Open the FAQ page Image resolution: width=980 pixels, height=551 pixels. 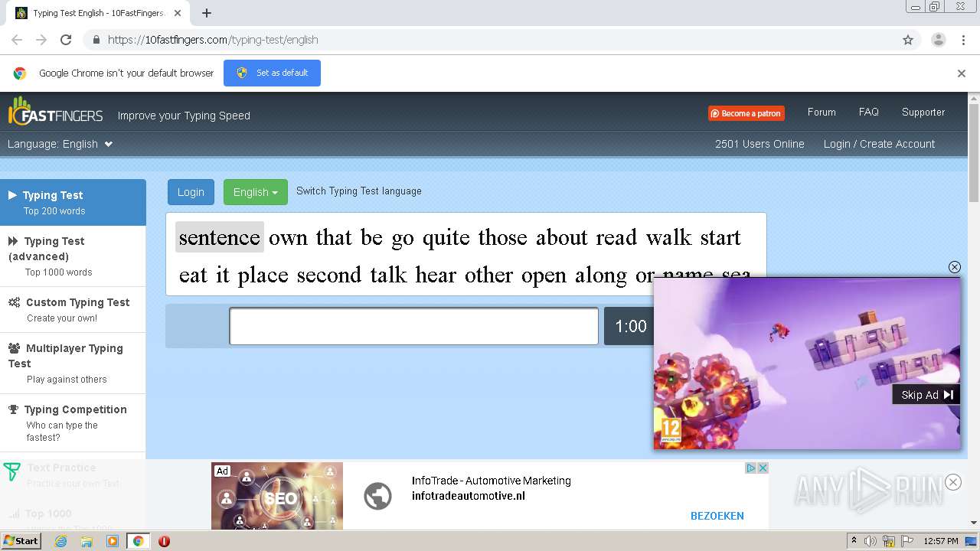pyautogui.click(x=869, y=112)
